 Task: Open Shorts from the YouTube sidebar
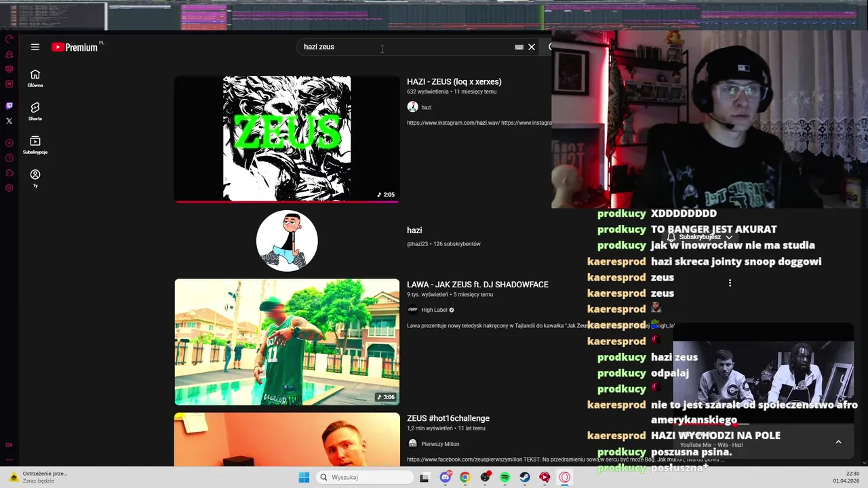(x=35, y=112)
